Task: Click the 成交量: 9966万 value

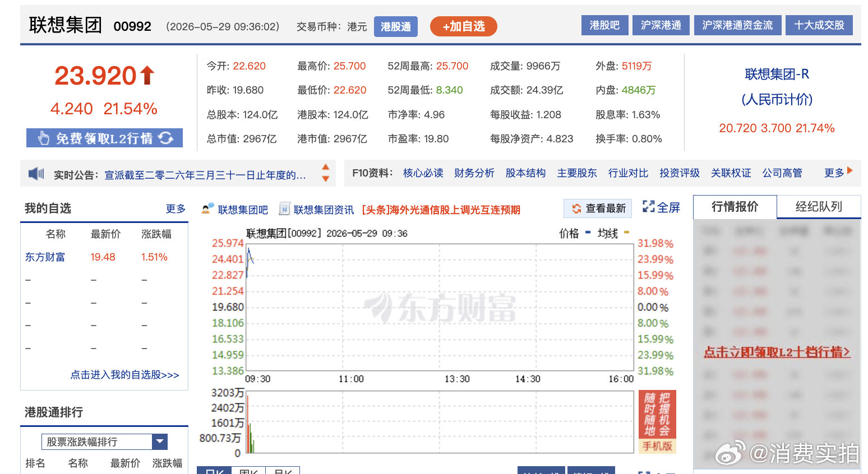Action: 525,66
